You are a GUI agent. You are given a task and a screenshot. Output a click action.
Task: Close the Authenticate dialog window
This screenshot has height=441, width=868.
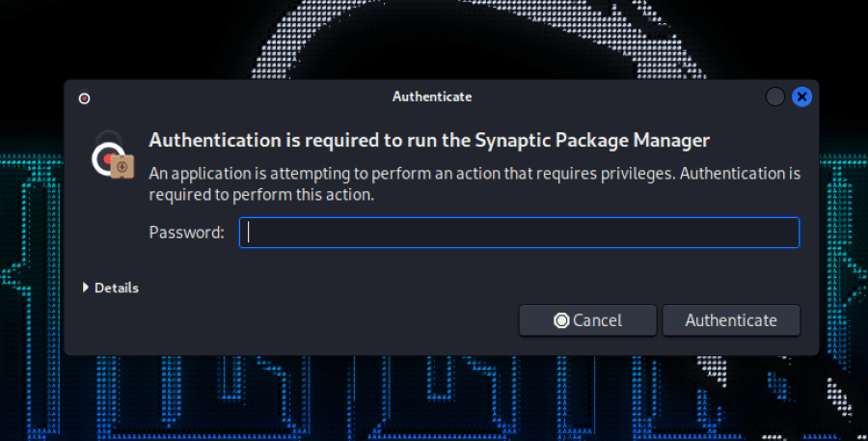point(801,96)
